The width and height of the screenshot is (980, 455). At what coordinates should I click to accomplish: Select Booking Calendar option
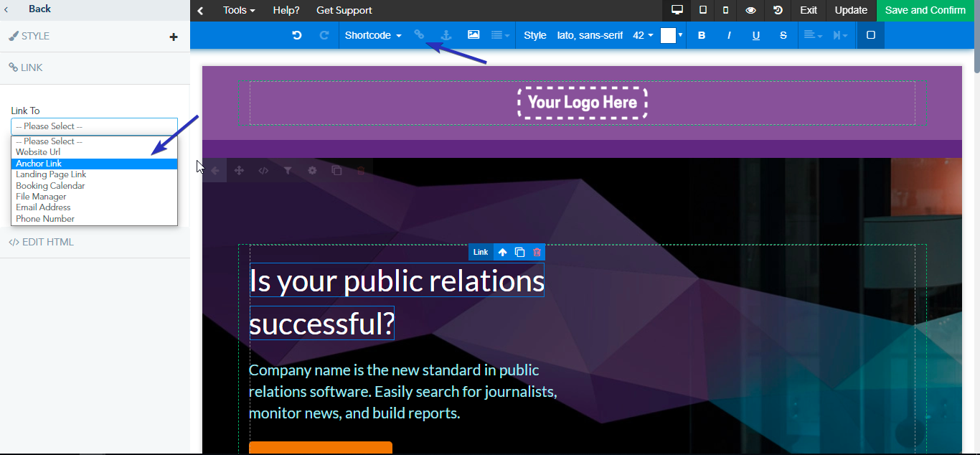[x=94, y=186]
